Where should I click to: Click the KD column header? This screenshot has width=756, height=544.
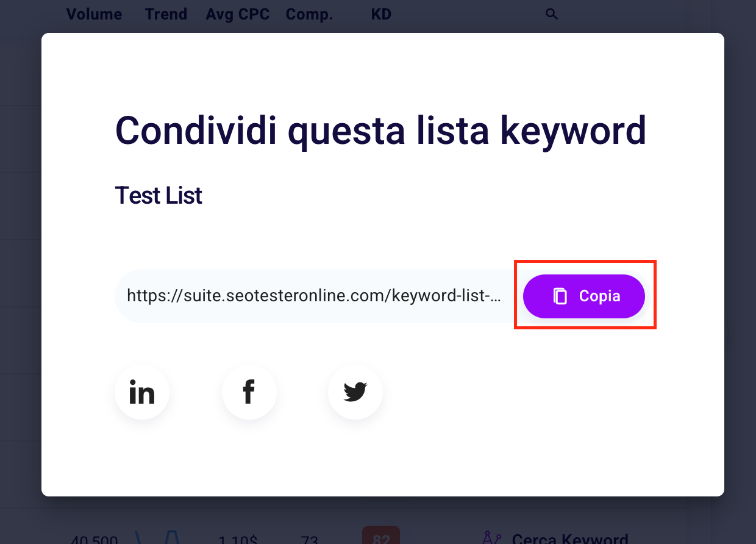click(x=381, y=14)
